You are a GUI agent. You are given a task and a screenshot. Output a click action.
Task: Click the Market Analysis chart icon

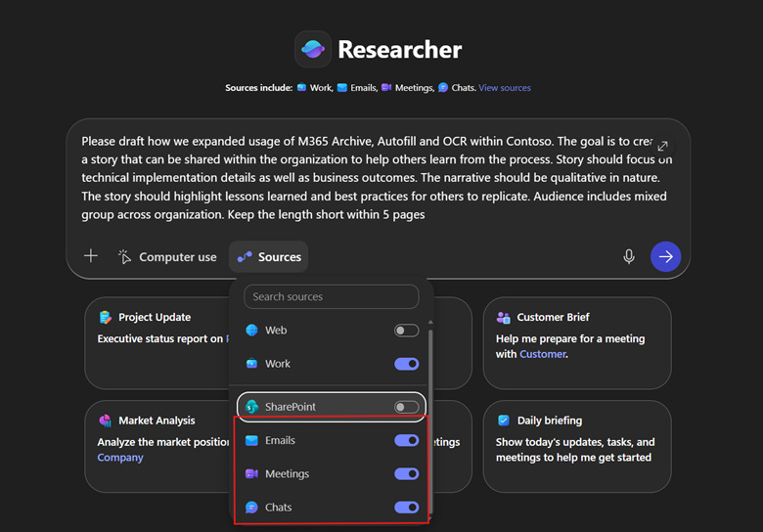tap(105, 421)
